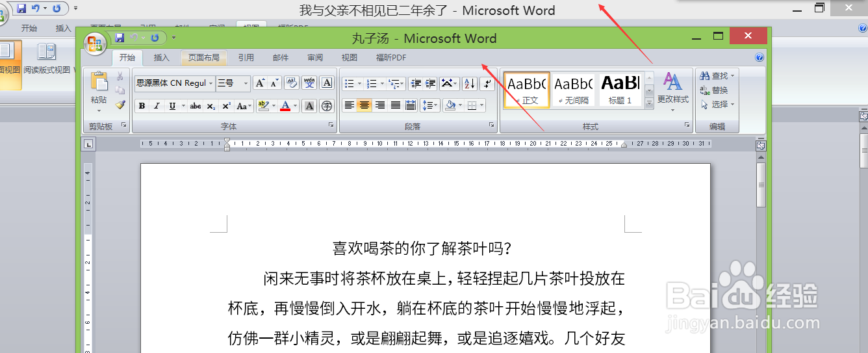Grow font size with the larger A
This screenshot has height=353, width=868.
pos(259,83)
